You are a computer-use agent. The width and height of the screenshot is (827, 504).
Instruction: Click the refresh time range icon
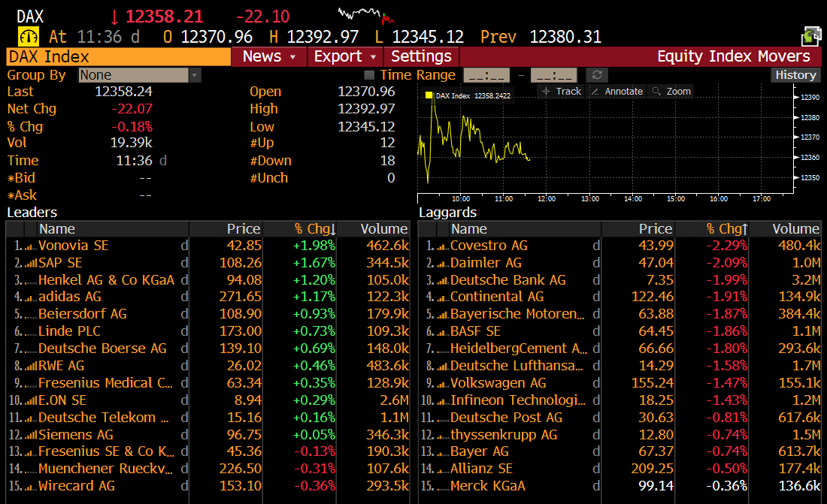[597, 75]
